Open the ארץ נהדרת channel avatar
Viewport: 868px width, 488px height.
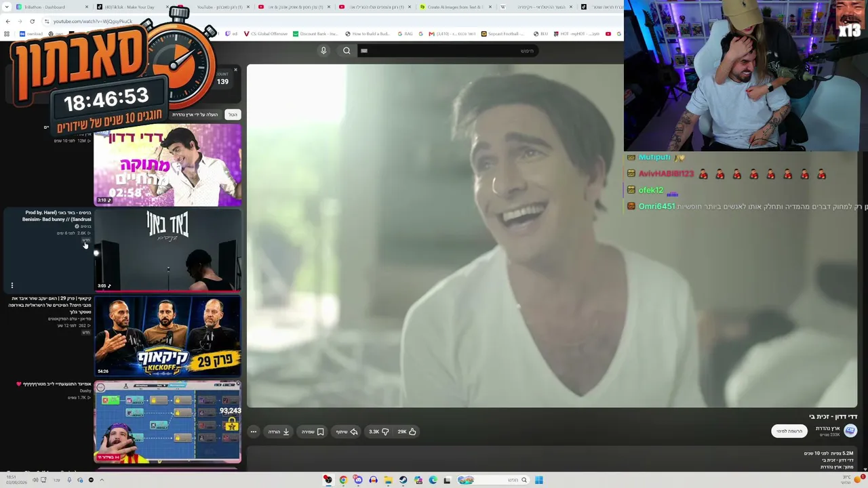[x=850, y=431]
